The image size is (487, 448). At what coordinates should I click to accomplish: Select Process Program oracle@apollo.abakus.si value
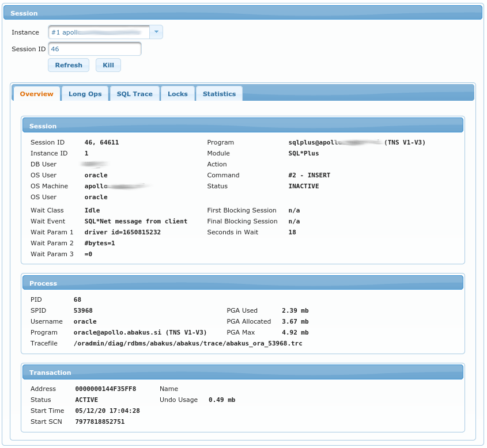coord(140,333)
